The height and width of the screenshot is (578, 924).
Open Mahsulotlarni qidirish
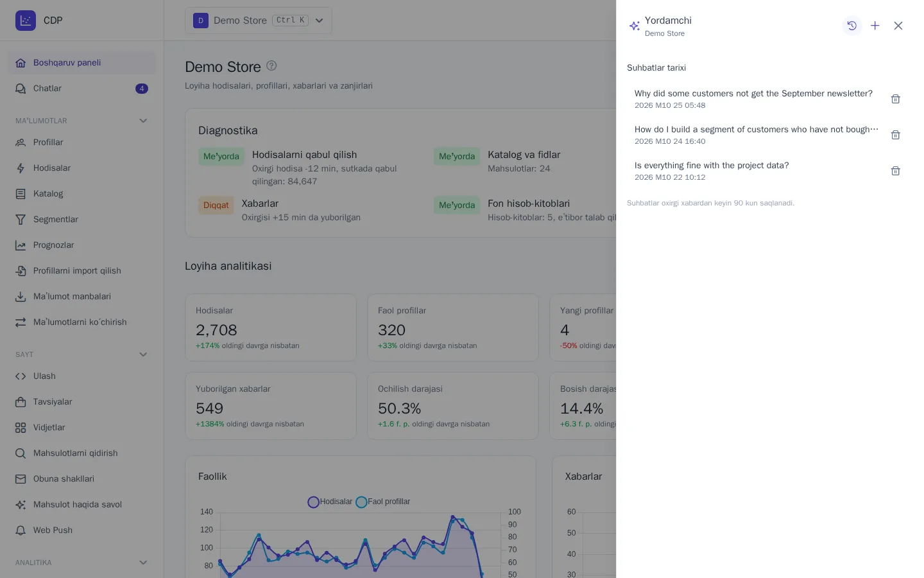coord(81,453)
